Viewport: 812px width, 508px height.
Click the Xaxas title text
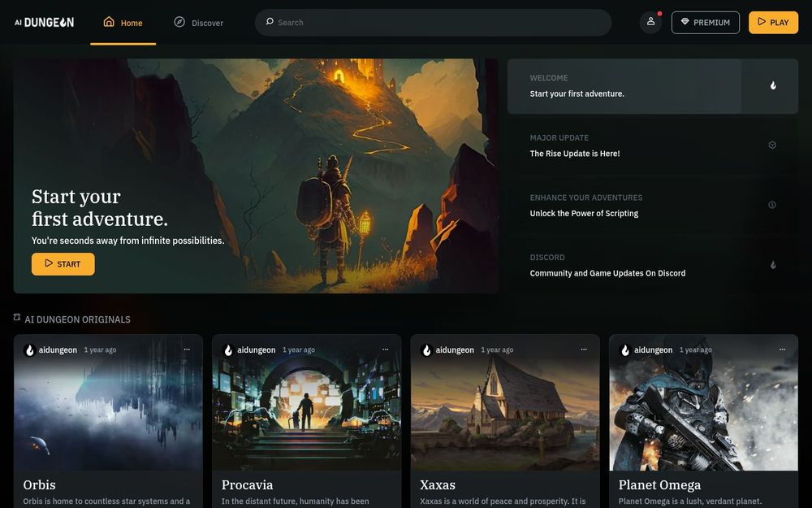pyautogui.click(x=438, y=484)
